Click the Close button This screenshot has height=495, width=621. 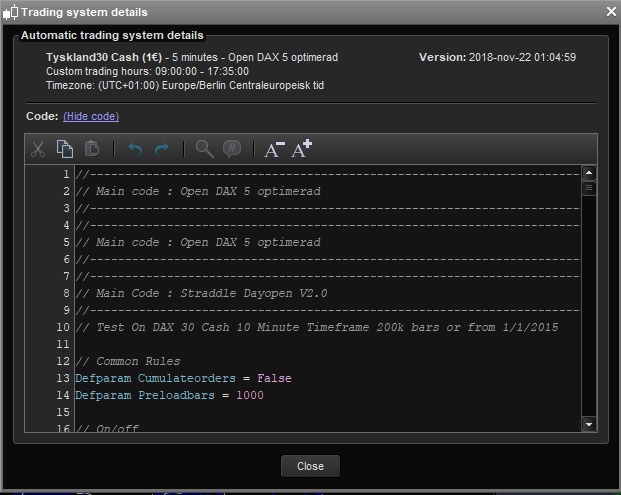[310, 466]
